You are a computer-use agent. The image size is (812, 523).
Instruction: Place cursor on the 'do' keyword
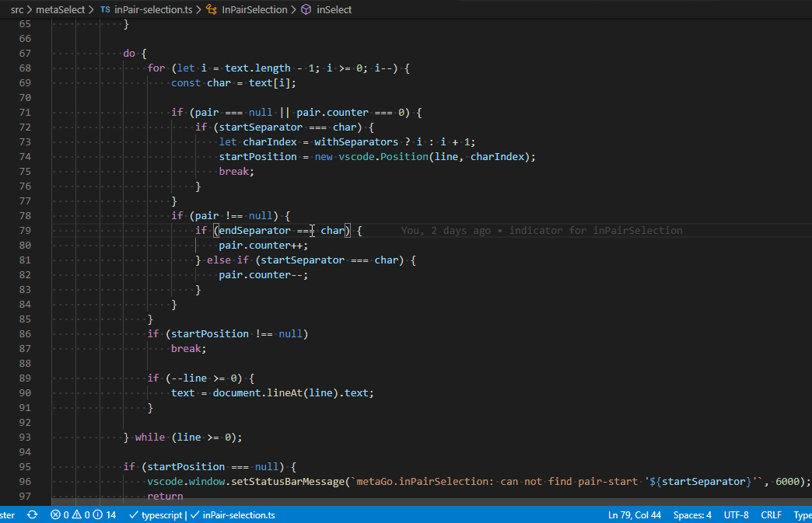coord(129,54)
